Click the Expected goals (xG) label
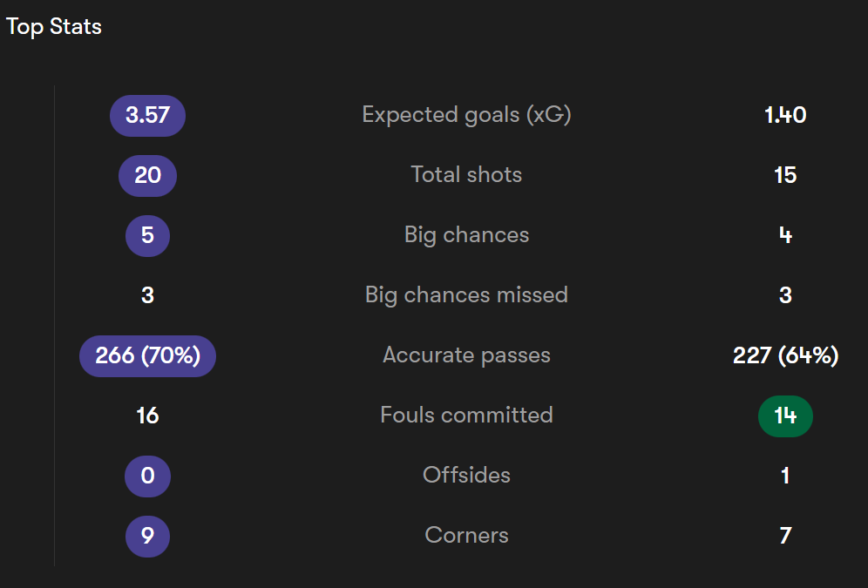Image resolution: width=868 pixels, height=588 pixels. pos(466,115)
